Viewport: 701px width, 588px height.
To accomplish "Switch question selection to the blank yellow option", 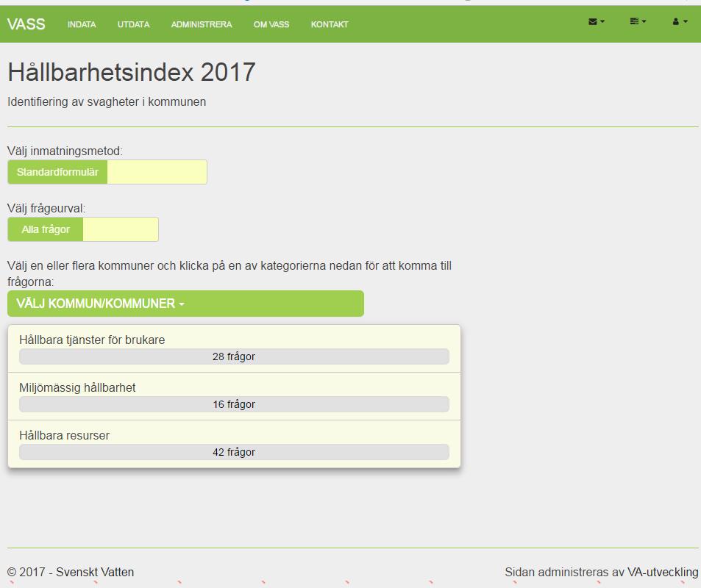I will tap(121, 229).
